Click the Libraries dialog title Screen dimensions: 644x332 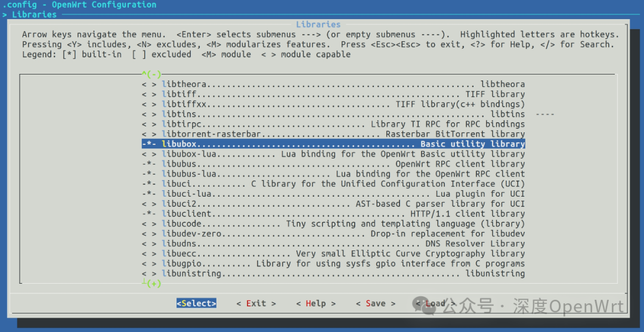318,24
